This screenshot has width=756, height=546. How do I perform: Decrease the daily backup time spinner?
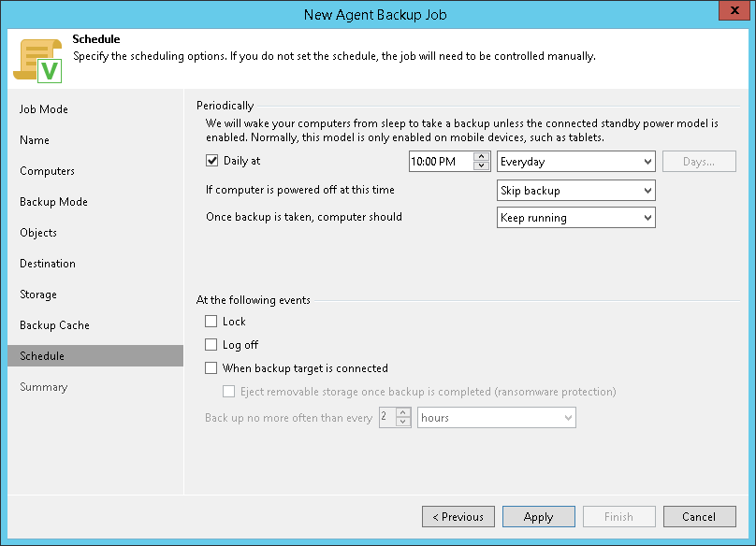[482, 166]
